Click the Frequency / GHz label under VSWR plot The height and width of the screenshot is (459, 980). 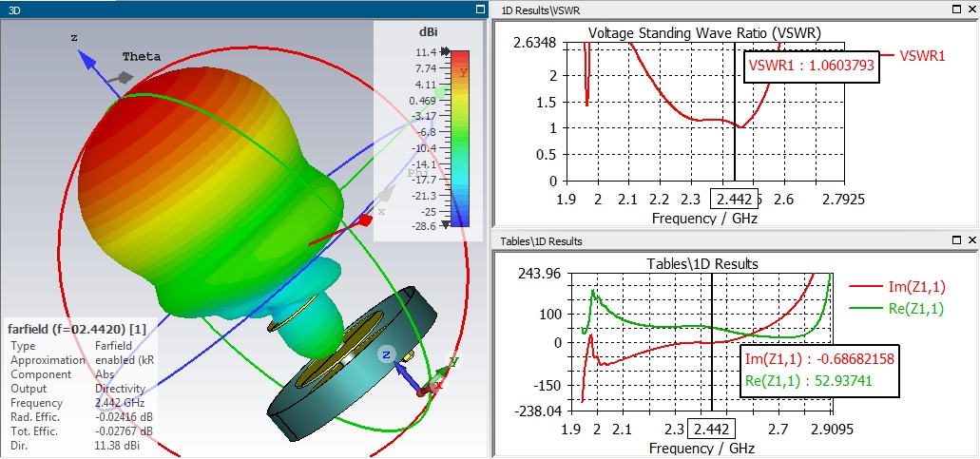pyautogui.click(x=704, y=218)
